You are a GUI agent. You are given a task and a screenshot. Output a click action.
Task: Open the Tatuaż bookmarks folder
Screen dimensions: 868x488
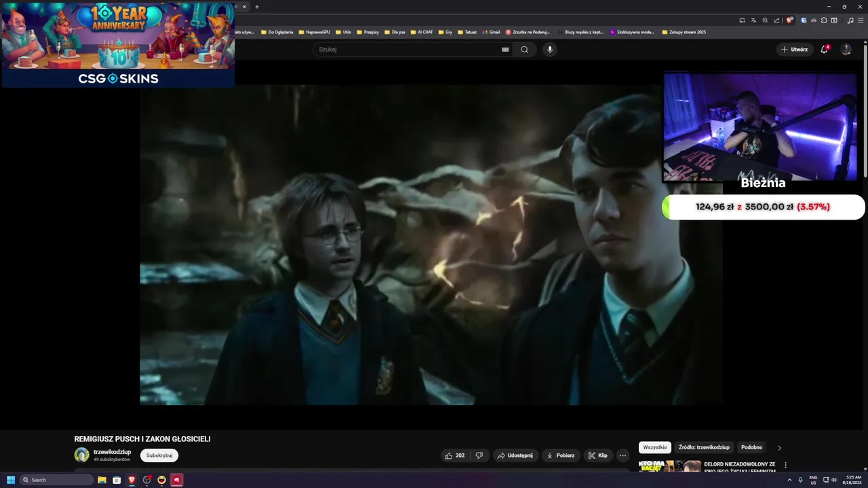467,32
